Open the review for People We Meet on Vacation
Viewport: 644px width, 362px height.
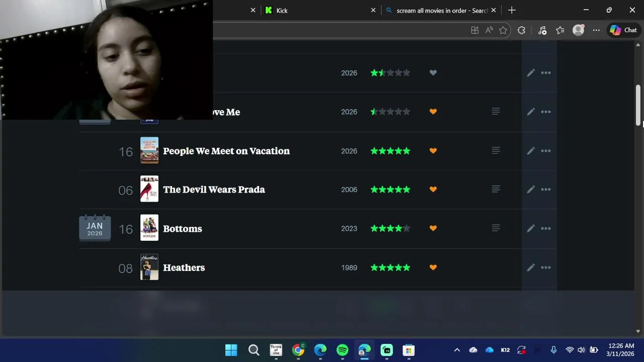click(x=496, y=151)
